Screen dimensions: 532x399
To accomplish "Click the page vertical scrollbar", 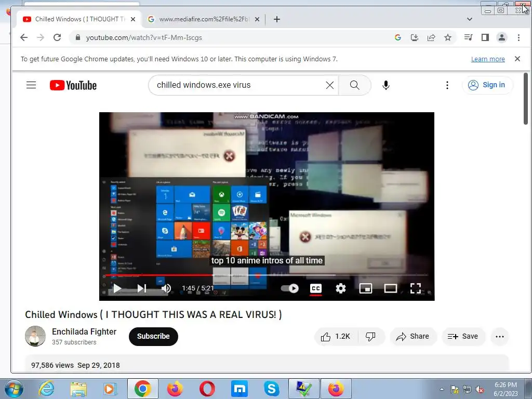I will coord(526,98).
